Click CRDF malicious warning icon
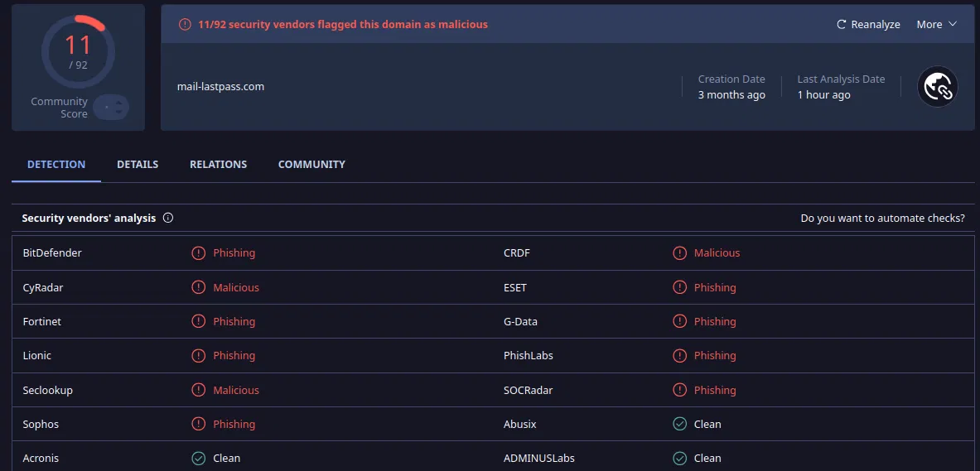The image size is (980, 471). click(x=679, y=253)
